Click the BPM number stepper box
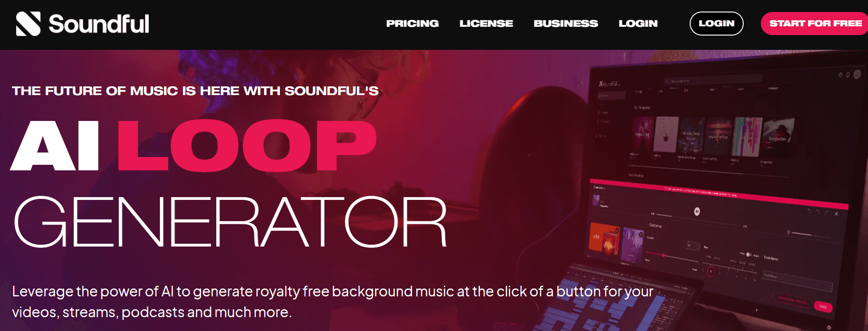The height and width of the screenshot is (331, 868). [692, 246]
